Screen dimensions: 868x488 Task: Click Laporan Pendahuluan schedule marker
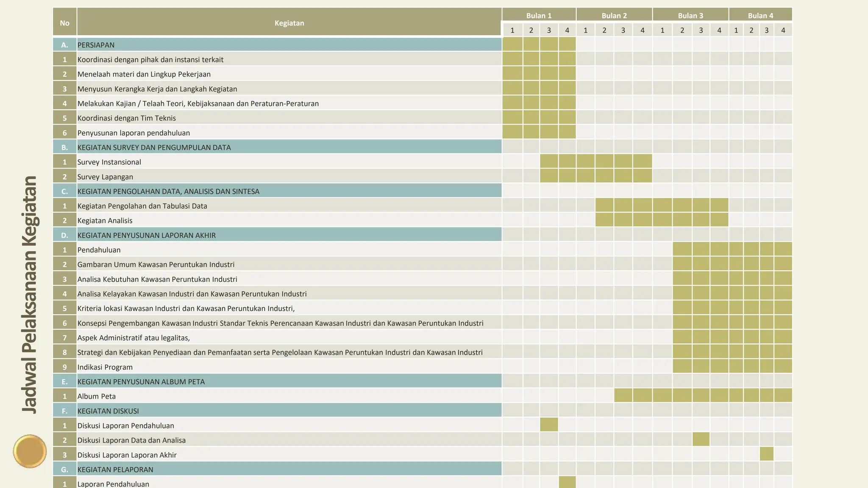pyautogui.click(x=567, y=482)
